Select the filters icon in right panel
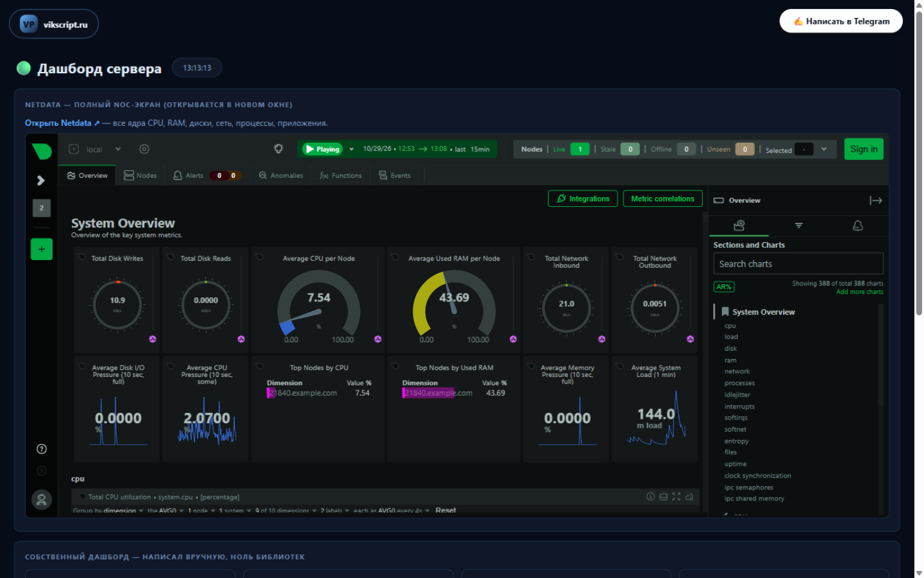Image resolution: width=924 pixels, height=578 pixels. coord(799,225)
